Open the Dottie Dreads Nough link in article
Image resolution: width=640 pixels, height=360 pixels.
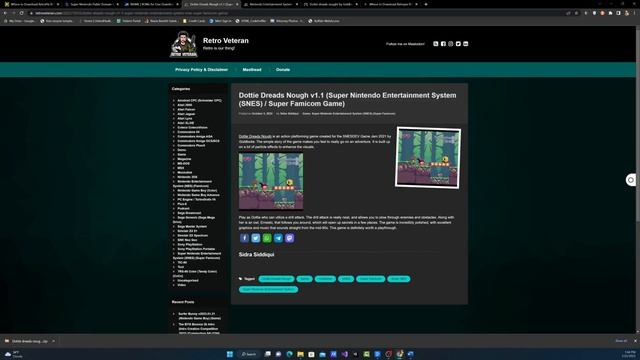point(255,136)
